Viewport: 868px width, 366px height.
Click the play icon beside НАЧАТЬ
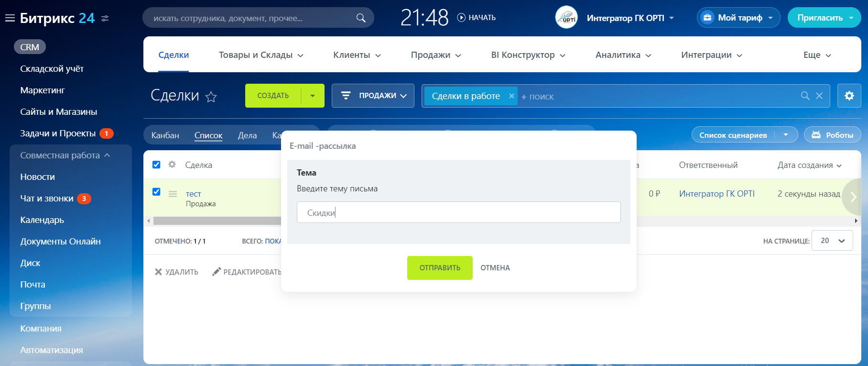[461, 18]
